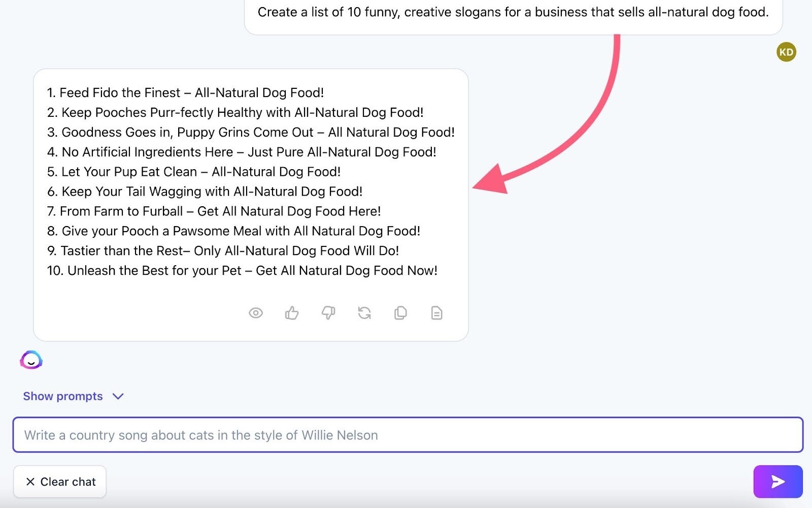Click the "Let Your Pup Eat Clean" slogan
The height and width of the screenshot is (508, 812).
(x=194, y=172)
